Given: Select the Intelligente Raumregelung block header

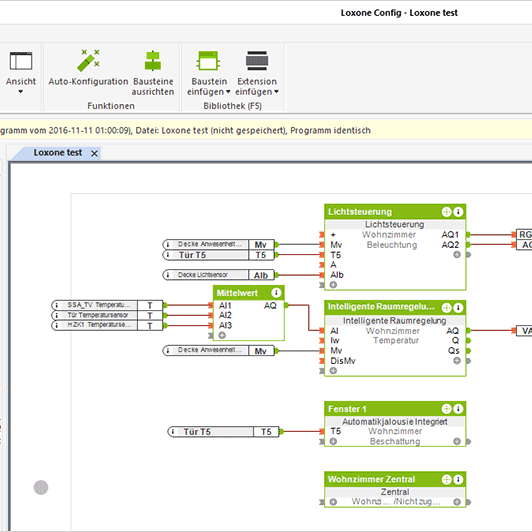Looking at the screenshot, I should point(395,307).
